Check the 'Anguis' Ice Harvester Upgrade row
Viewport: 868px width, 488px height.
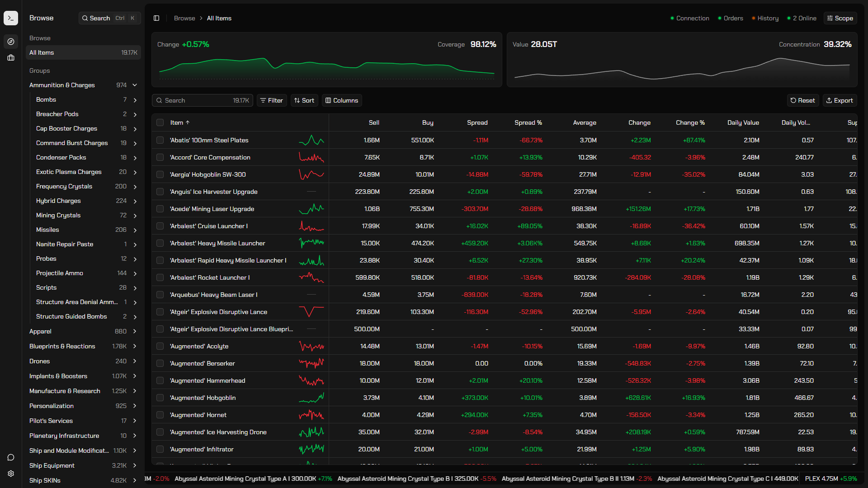coord(160,192)
